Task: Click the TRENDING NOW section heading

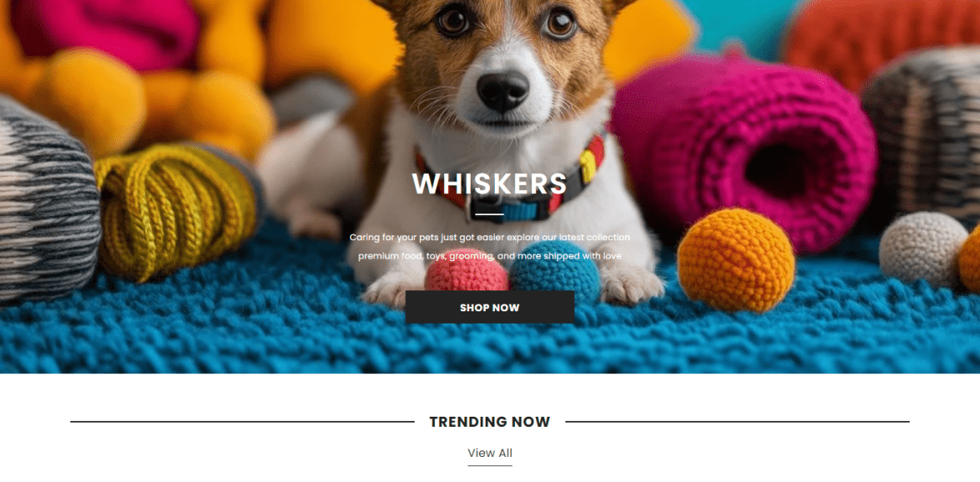Action: pos(489,422)
